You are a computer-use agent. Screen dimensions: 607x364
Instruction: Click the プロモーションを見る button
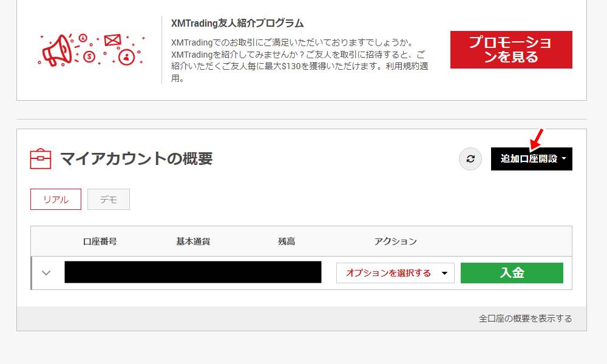510,50
